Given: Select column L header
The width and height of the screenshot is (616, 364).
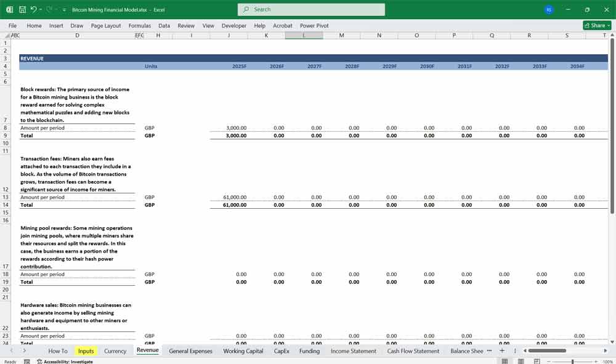Looking at the screenshot, I should pyautogui.click(x=304, y=35).
